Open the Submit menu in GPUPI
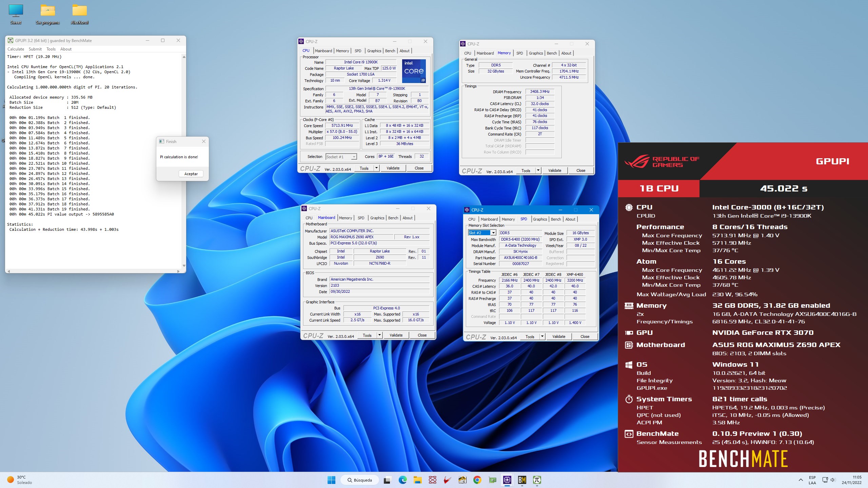868x488 pixels. tap(35, 49)
